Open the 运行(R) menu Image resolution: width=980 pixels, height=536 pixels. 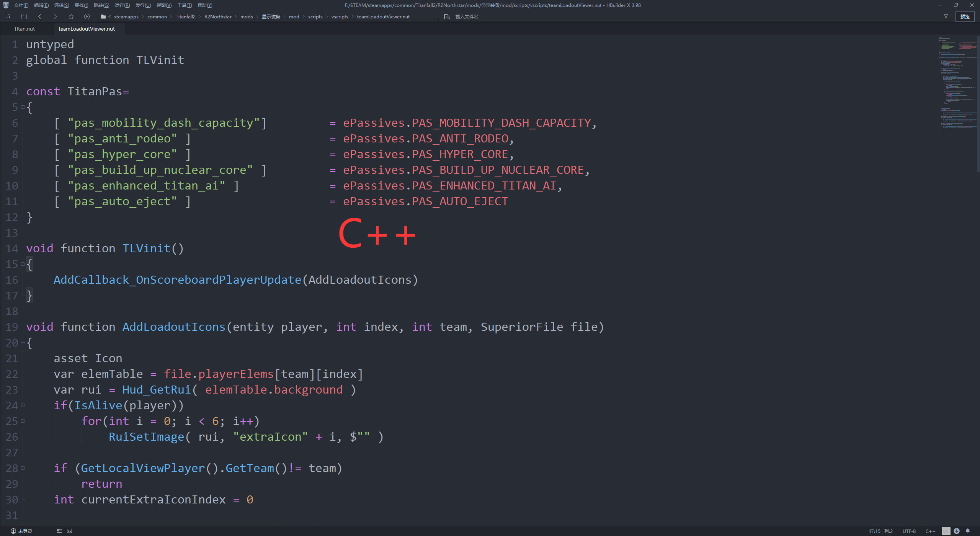pos(122,5)
